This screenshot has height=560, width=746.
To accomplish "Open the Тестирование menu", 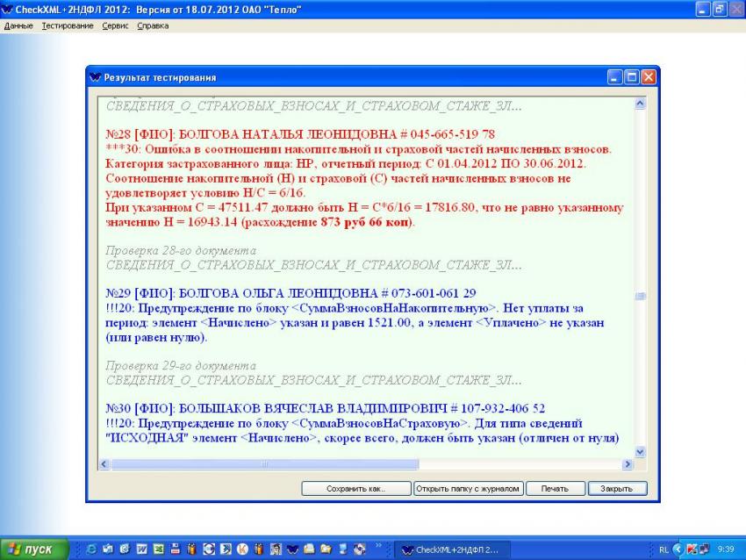I will [68, 25].
